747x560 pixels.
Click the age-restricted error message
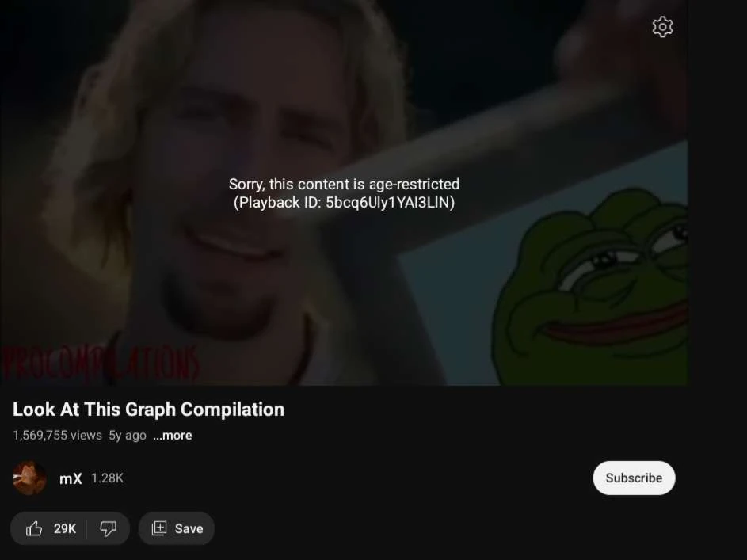344,184
